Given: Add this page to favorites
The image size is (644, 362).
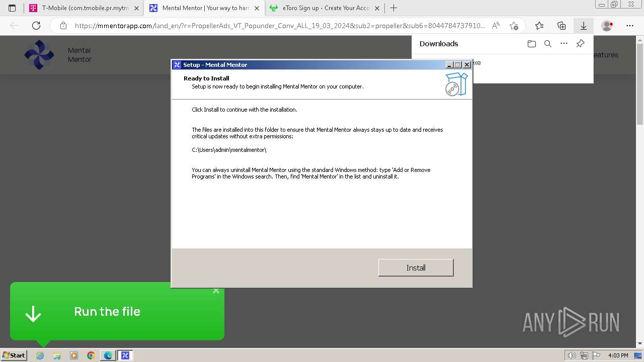Looking at the screenshot, I should [514, 26].
